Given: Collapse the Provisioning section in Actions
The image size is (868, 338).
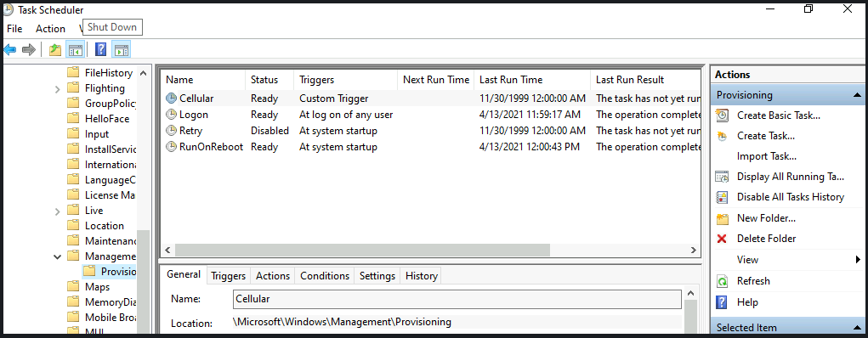Looking at the screenshot, I should pyautogui.click(x=857, y=95).
